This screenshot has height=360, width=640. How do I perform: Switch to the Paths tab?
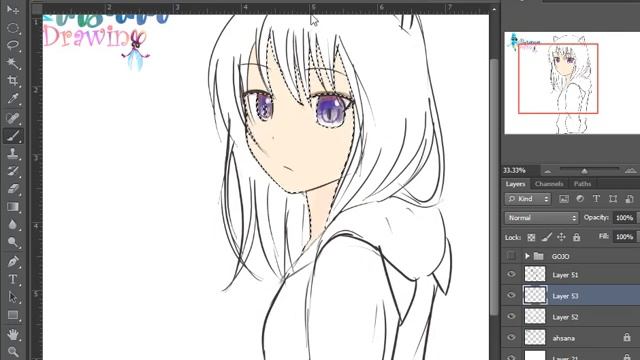(x=582, y=184)
